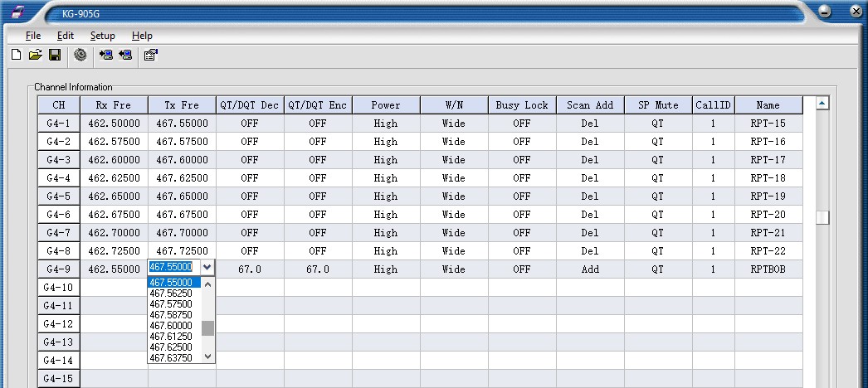Click the KG-905G application logo icon
The height and width of the screenshot is (388, 868).
point(18,12)
